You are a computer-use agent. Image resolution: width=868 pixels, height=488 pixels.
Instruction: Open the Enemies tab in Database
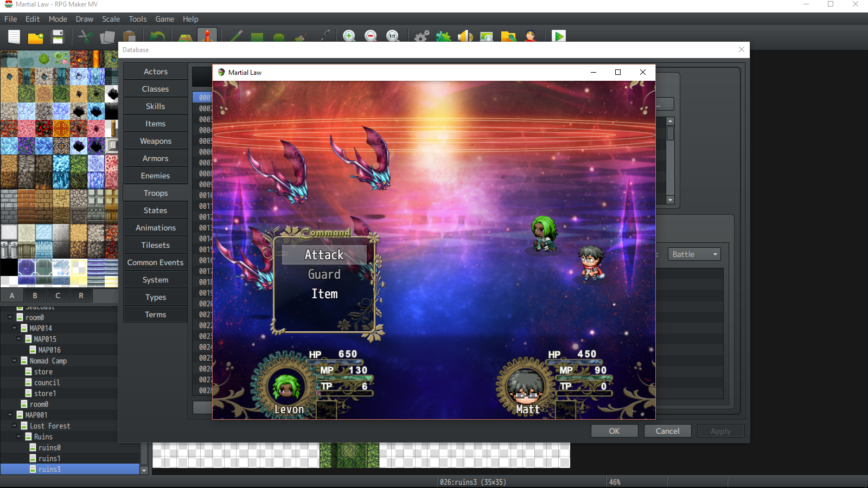pyautogui.click(x=156, y=176)
